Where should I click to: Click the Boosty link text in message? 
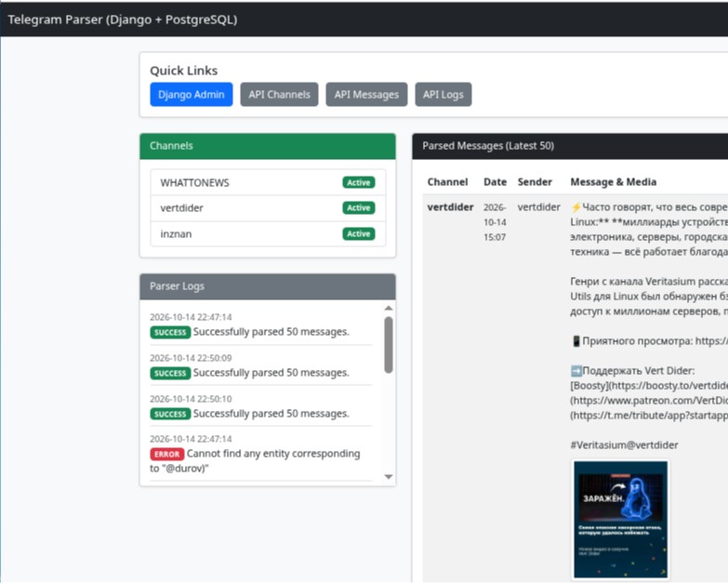tap(590, 386)
